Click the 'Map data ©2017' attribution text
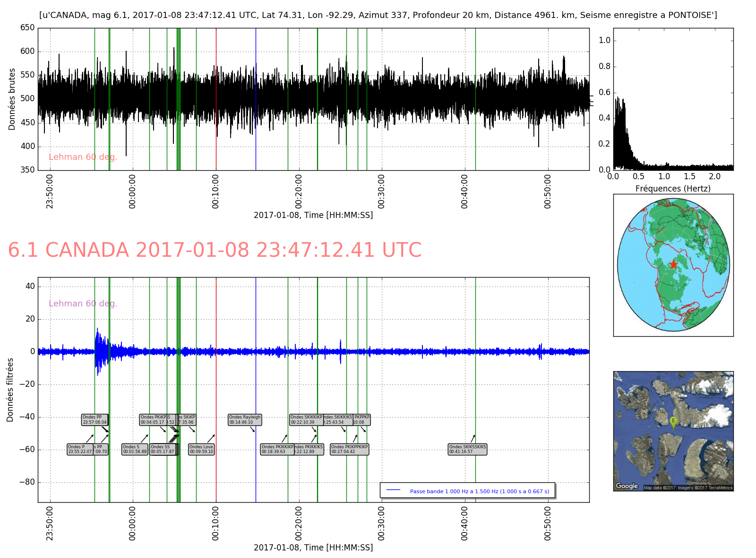 pyautogui.click(x=660, y=488)
